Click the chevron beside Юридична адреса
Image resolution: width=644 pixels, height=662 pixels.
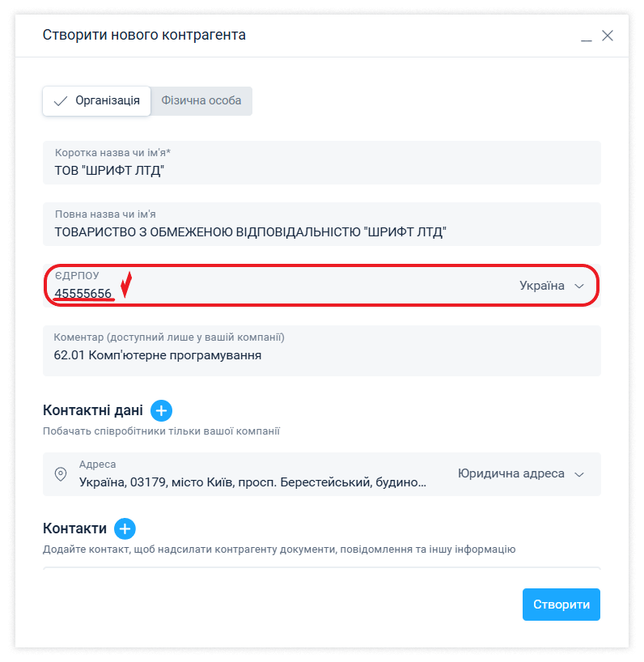pyautogui.click(x=578, y=474)
